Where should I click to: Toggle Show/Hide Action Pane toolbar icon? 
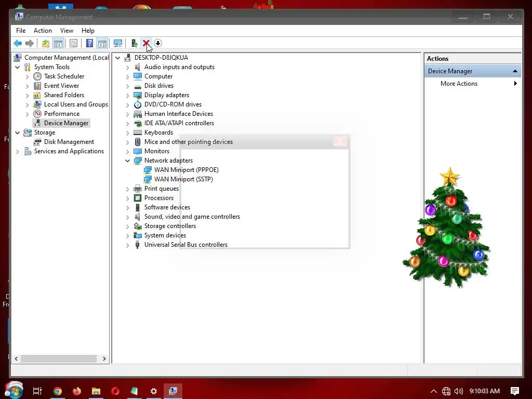(102, 43)
